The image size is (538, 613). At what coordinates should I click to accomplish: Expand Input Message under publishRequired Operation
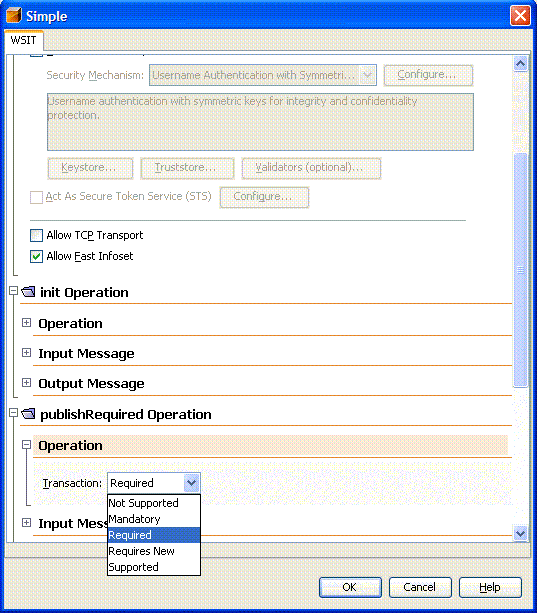point(26,522)
